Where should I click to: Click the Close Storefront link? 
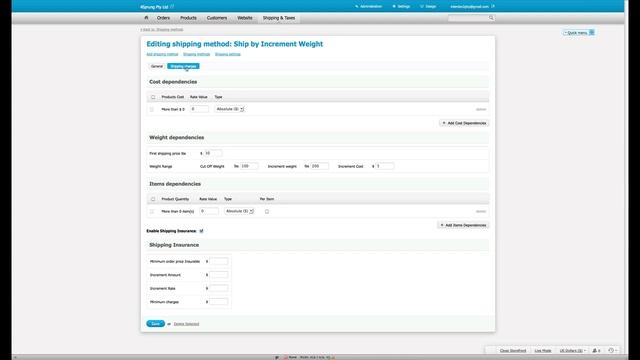[513, 350]
